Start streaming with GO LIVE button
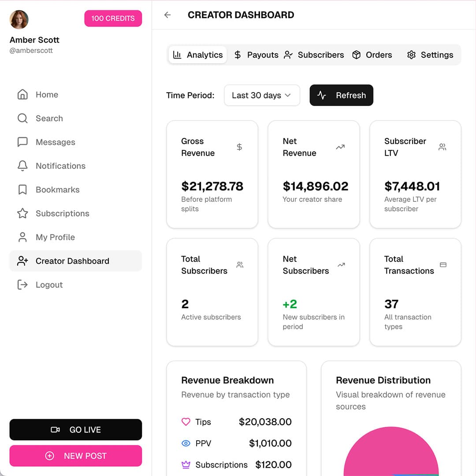Viewport: 476px width, 476px height. click(x=76, y=430)
